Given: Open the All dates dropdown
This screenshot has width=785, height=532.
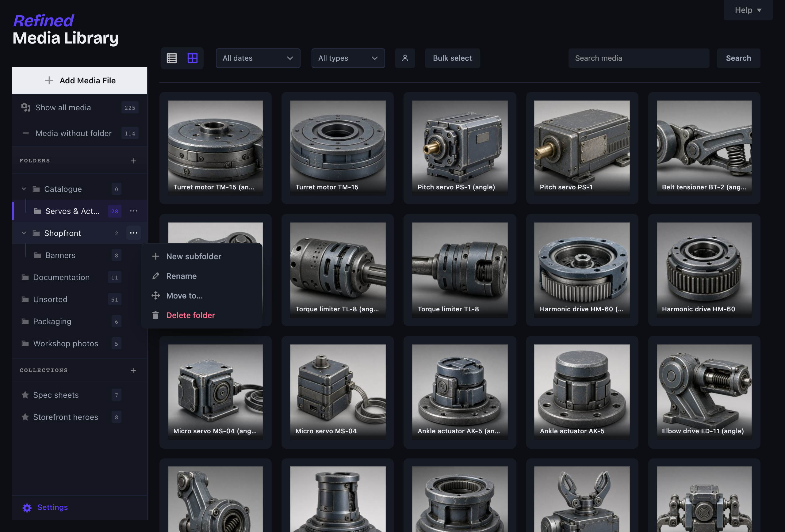Looking at the screenshot, I should (258, 59).
